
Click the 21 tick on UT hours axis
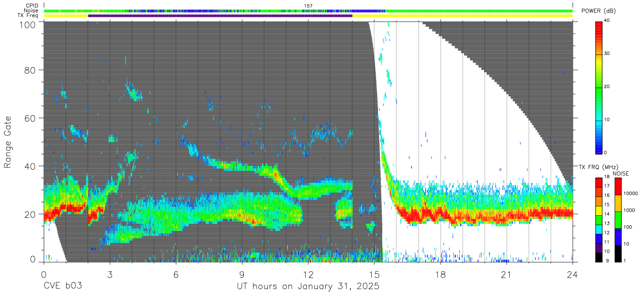(506, 274)
